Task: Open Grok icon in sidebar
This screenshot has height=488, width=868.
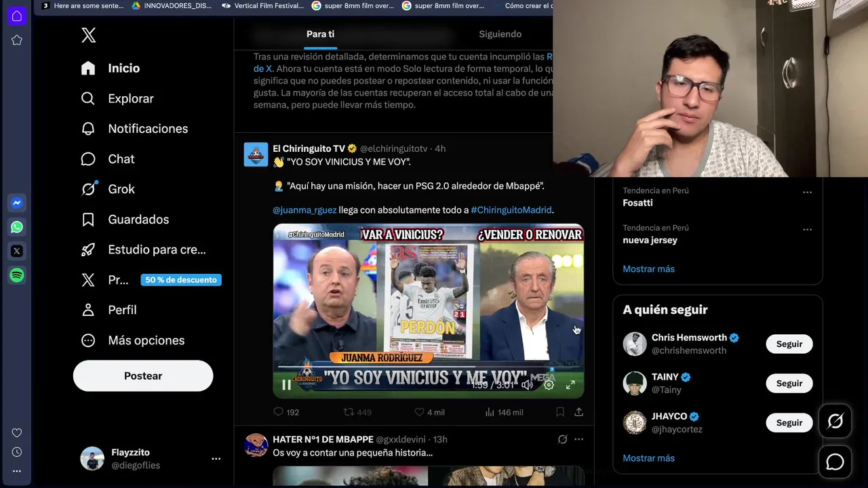Action: [88, 189]
